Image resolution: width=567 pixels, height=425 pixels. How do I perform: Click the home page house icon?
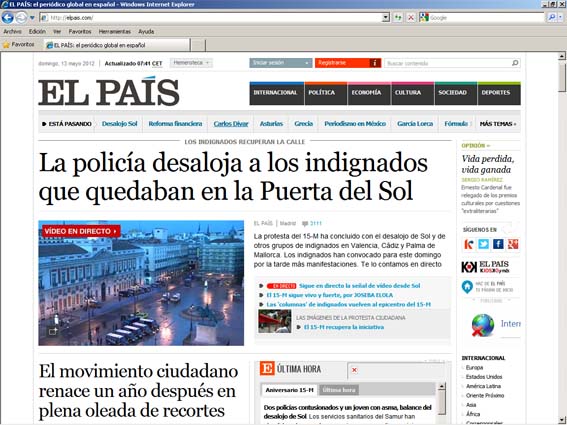click(x=467, y=287)
